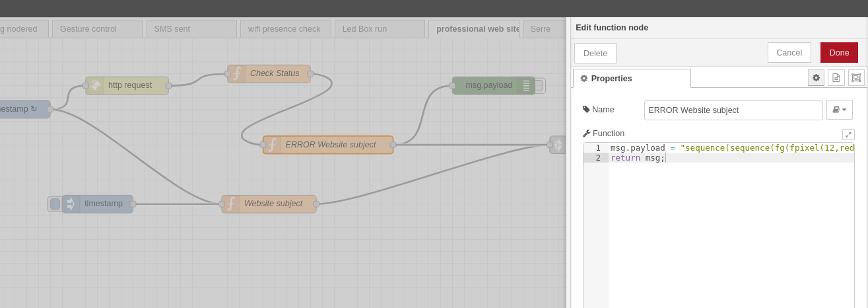Click the Website subject function icon
Image resolution: width=868 pixels, height=308 pixels.
(231, 204)
